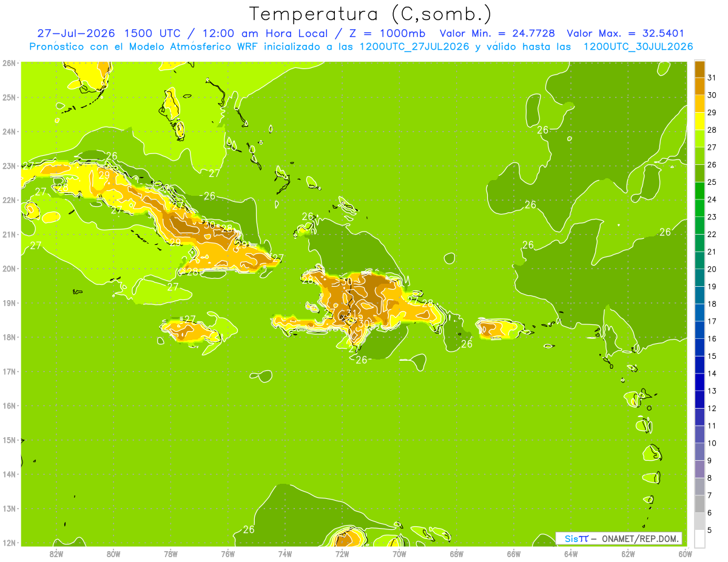Click the '12N' latitude label
Screen dimensions: 728x562
click(x=9, y=543)
